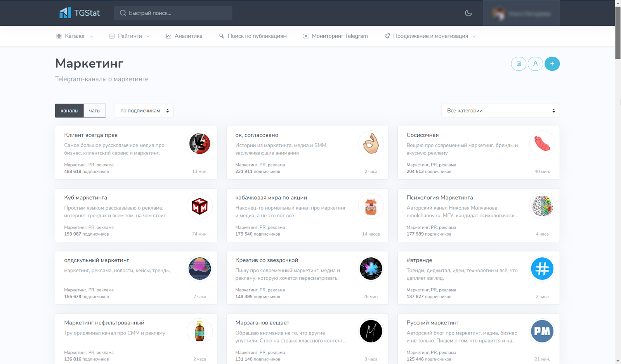The image size is (621, 364).
Task: Toggle dark mode with moon icon
Action: point(468,13)
